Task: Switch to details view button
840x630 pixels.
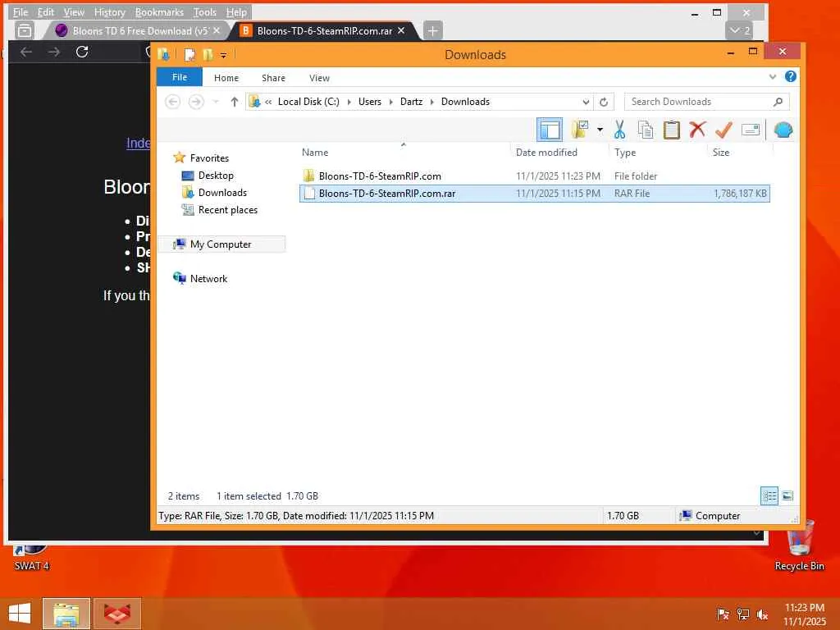Action: pyautogui.click(x=769, y=495)
